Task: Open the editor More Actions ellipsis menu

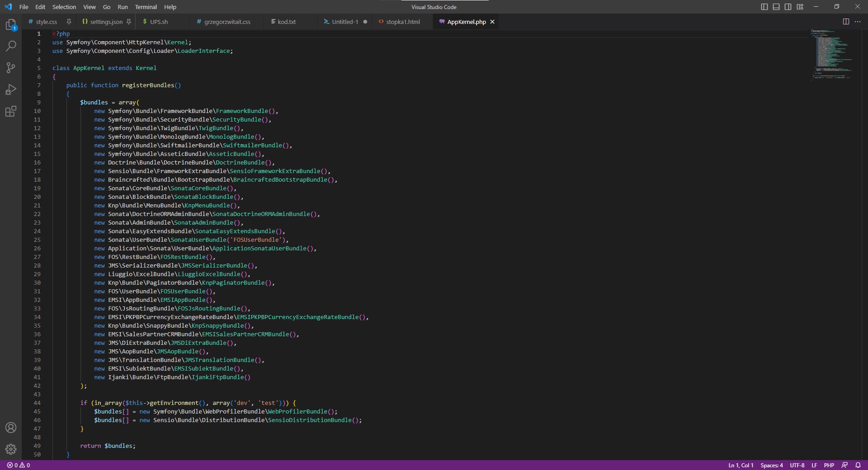Action: [x=858, y=22]
